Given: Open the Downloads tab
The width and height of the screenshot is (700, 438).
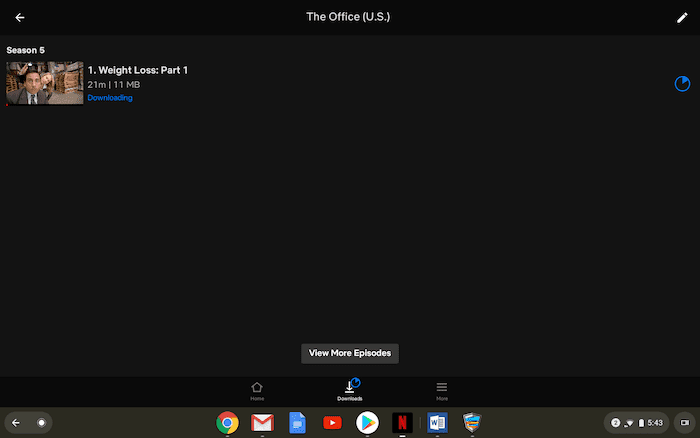Looking at the screenshot, I should click(x=350, y=390).
